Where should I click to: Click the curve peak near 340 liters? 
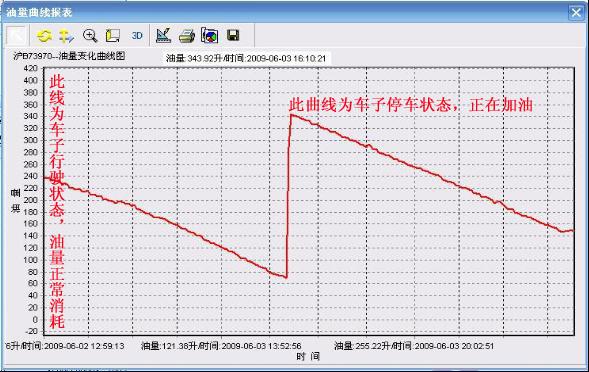point(291,115)
